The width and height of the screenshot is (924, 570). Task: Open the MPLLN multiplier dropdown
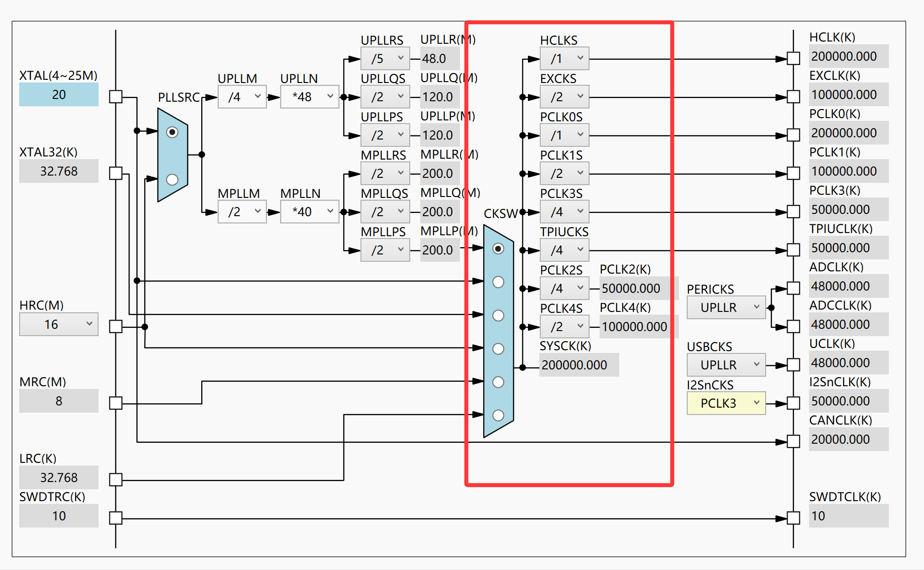[x=309, y=212]
